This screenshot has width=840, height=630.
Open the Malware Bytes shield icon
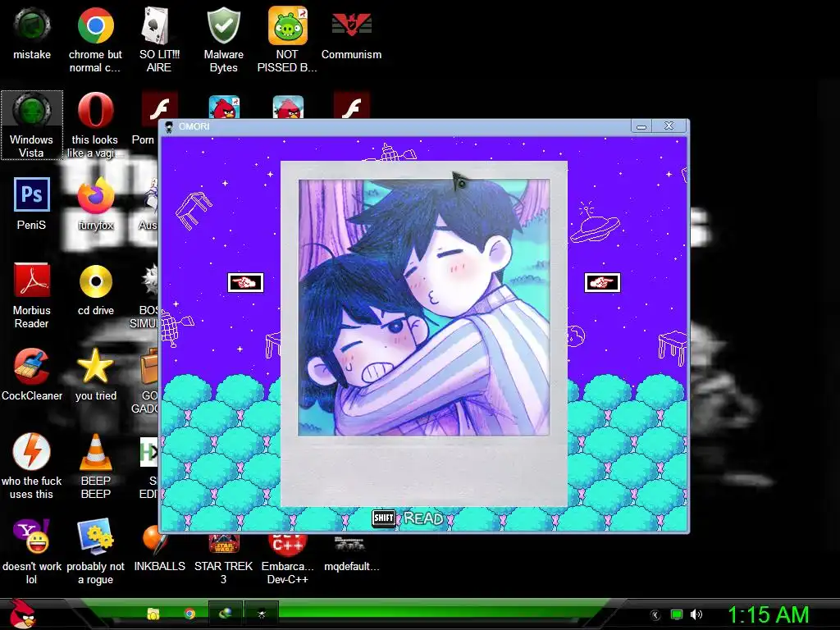tap(223, 39)
